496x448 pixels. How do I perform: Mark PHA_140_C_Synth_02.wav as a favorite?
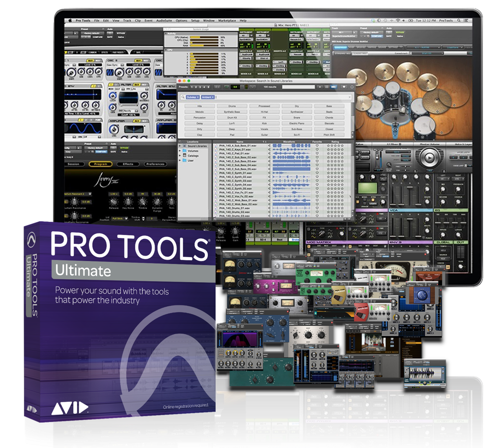coord(317,177)
